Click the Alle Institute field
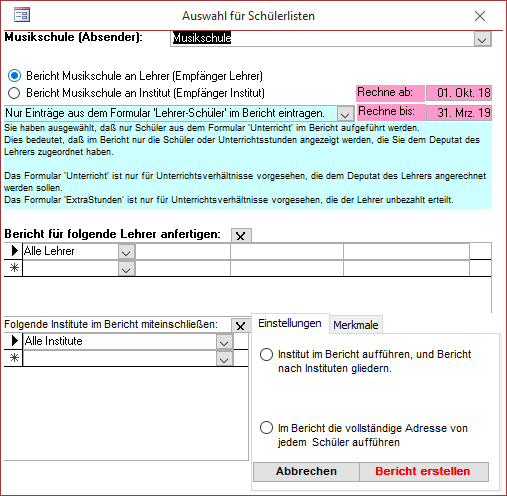The width and height of the screenshot is (507, 496). [120, 341]
